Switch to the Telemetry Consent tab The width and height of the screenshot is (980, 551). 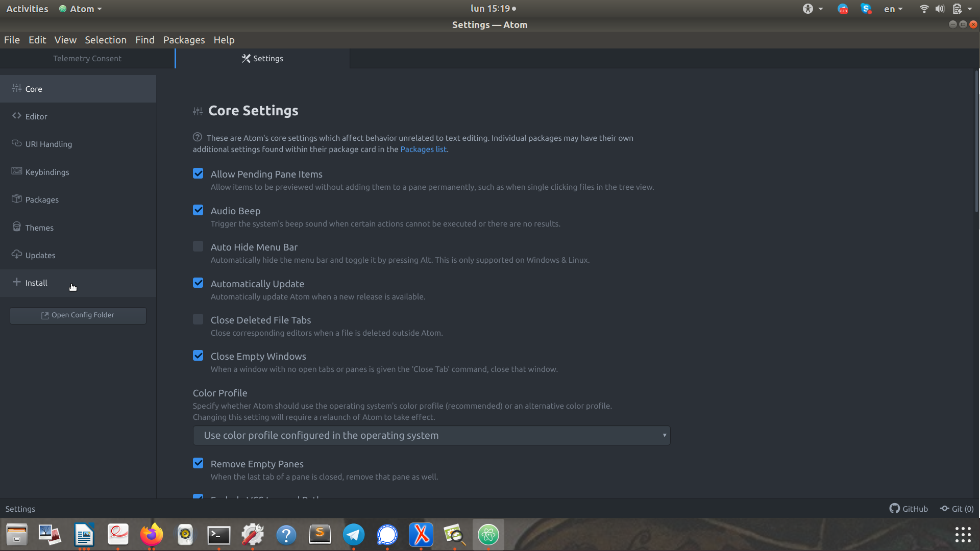coord(87,58)
